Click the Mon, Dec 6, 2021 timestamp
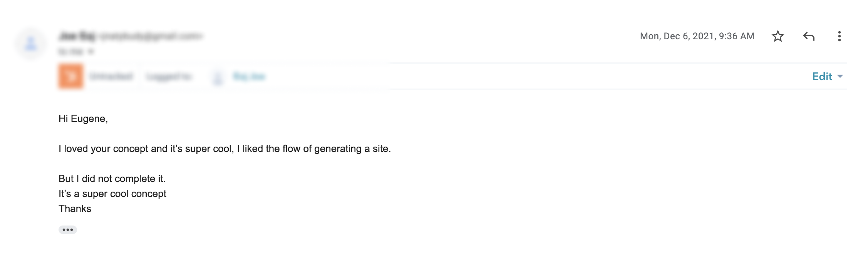Screen dimensions: 868x264 coord(697,36)
